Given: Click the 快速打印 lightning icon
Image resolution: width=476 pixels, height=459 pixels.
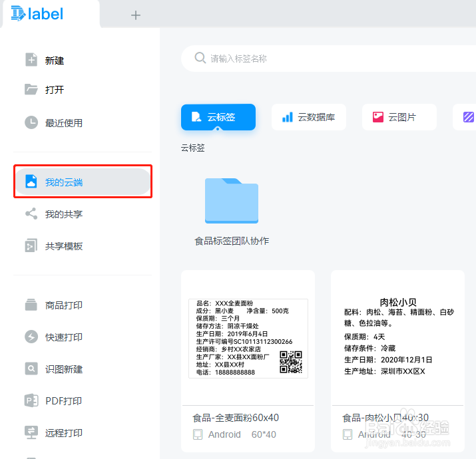Looking at the screenshot, I should (31, 337).
